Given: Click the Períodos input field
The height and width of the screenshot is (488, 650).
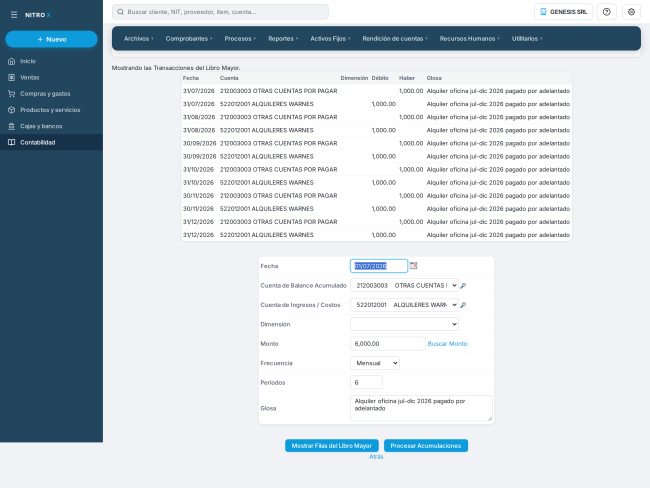Looking at the screenshot, I should click(366, 383).
